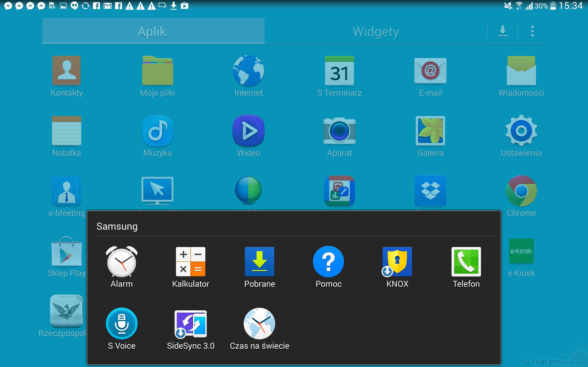The height and width of the screenshot is (367, 588).
Task: Open the Pobrane downloads app
Action: (260, 262)
